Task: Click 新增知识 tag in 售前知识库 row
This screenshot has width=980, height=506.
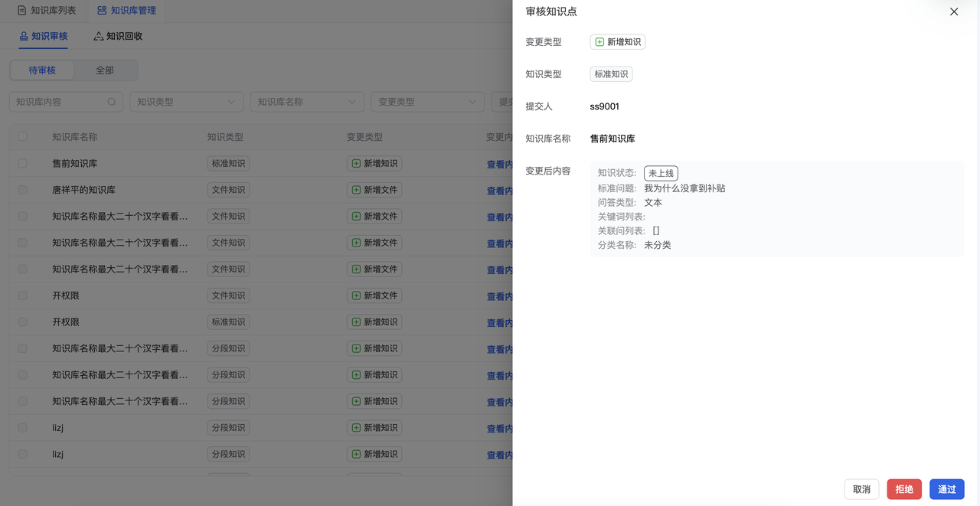Action: tap(374, 164)
